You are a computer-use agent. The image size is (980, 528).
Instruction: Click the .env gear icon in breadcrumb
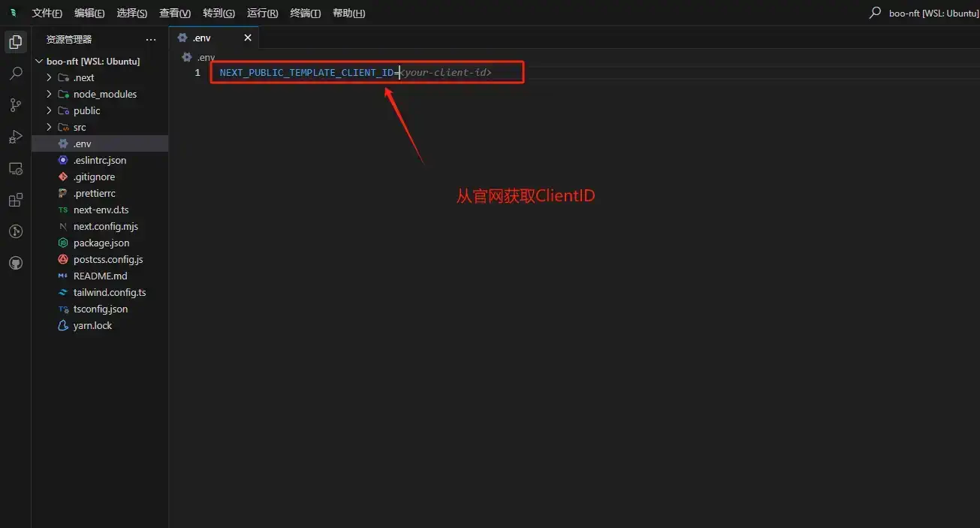(x=185, y=56)
